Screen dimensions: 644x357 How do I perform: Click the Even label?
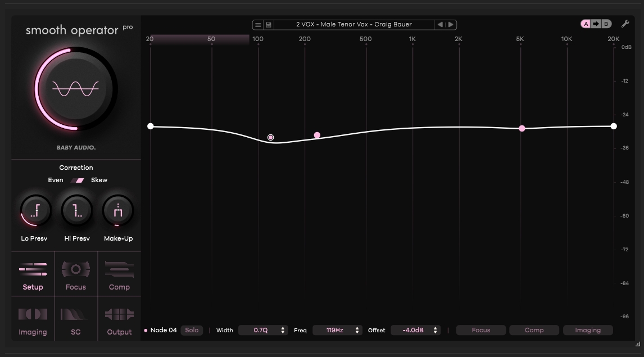tap(56, 180)
